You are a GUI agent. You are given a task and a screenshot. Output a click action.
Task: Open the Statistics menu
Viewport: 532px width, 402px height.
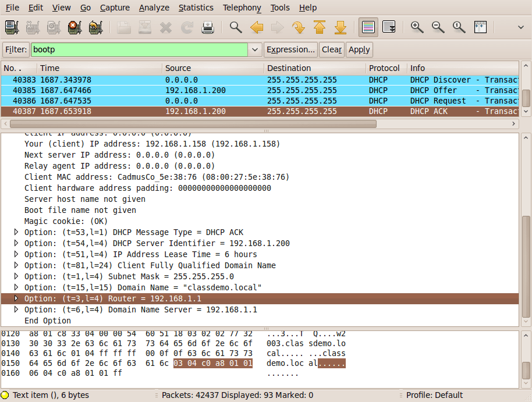(x=196, y=8)
